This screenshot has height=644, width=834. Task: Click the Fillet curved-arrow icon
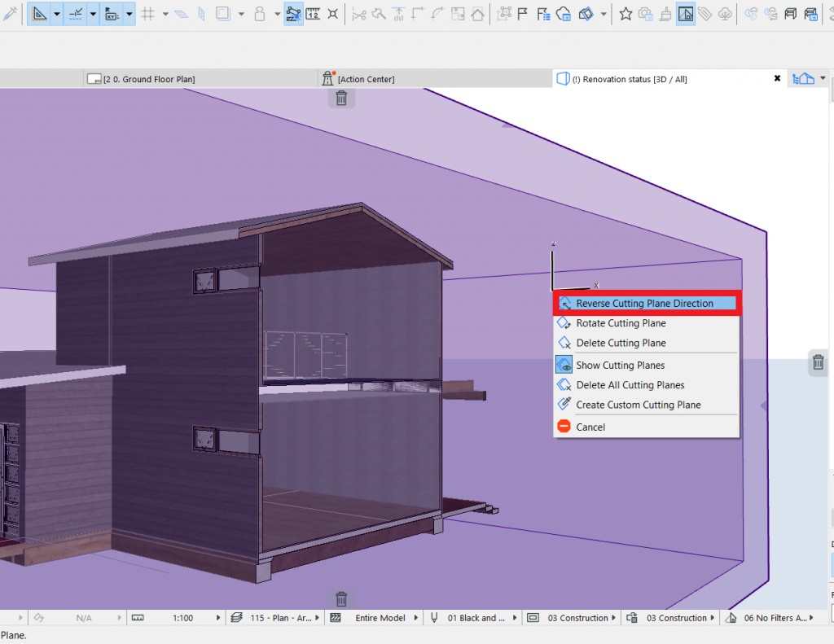(x=437, y=14)
